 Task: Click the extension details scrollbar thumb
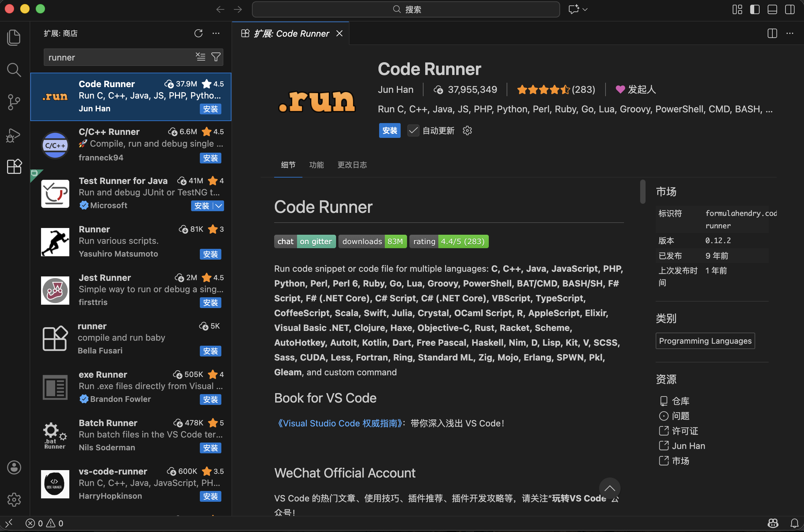click(643, 192)
